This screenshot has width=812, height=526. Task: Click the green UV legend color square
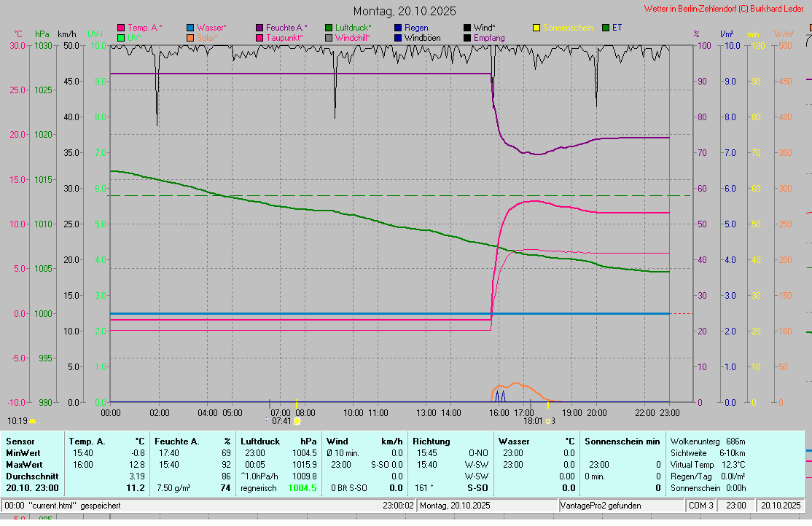click(121, 38)
